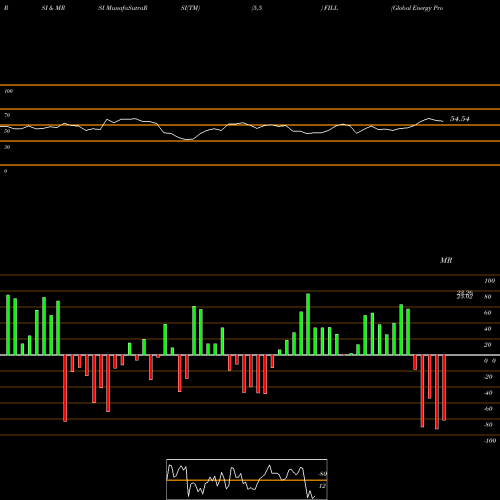Click the 50 level label on the RSI axis

[7, 131]
